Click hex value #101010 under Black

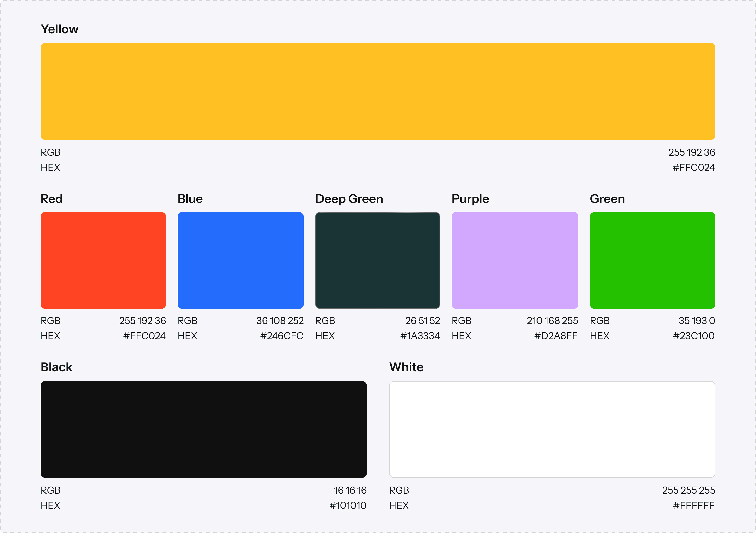pyautogui.click(x=348, y=505)
